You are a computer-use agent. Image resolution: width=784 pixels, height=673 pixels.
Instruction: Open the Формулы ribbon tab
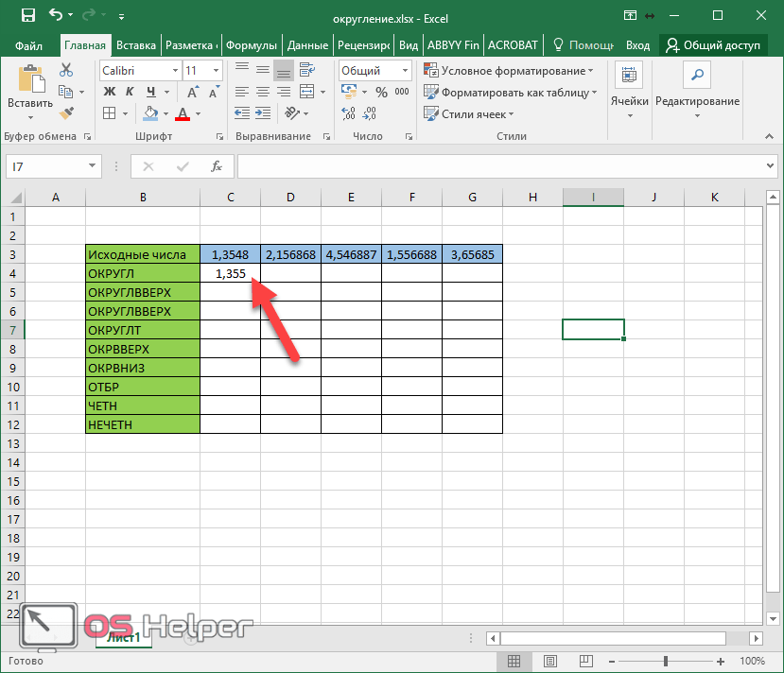pos(251,45)
